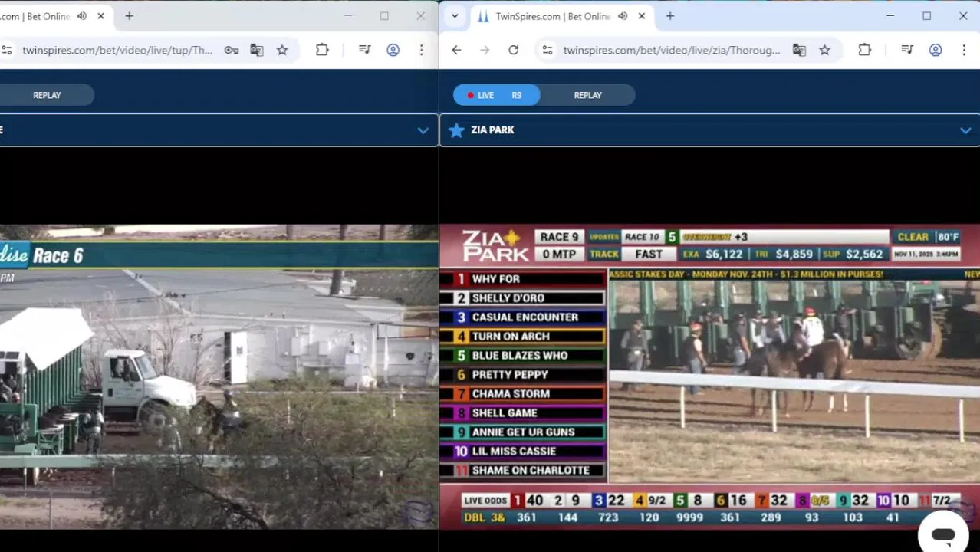Go back in right browser window
The width and height of the screenshot is (980, 552).
tap(456, 51)
